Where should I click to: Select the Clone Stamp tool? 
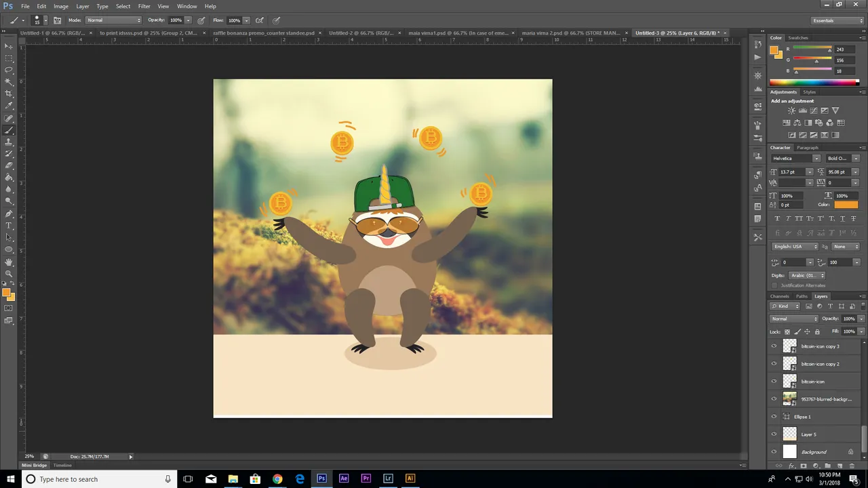(x=9, y=142)
